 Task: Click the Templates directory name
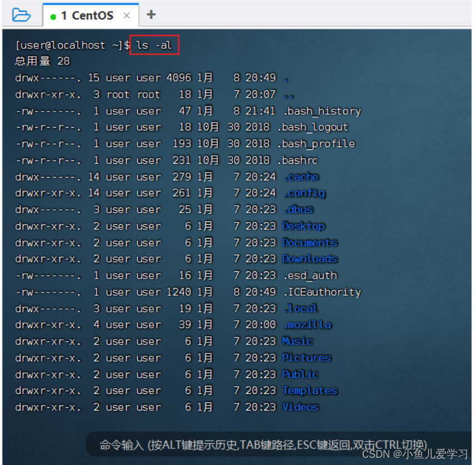(x=310, y=391)
